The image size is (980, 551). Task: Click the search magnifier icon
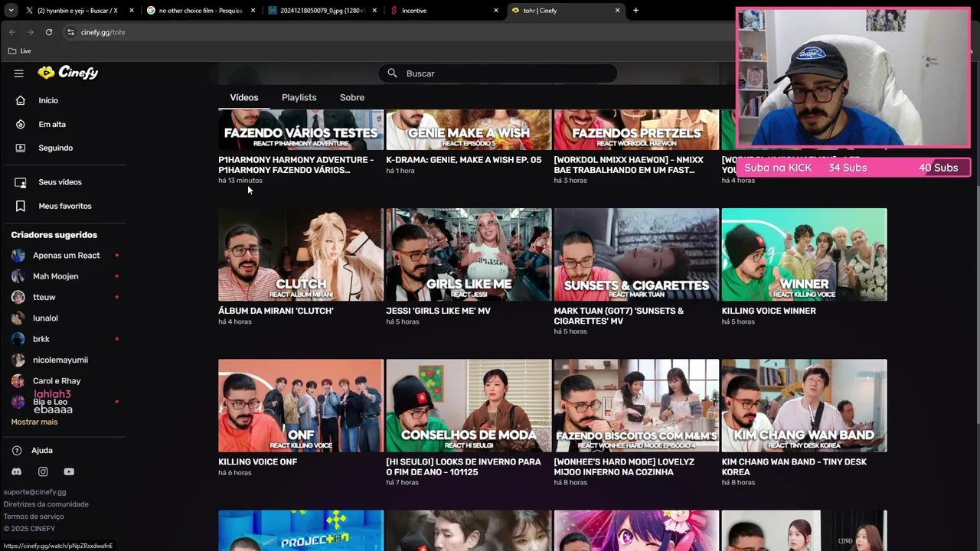pyautogui.click(x=392, y=73)
